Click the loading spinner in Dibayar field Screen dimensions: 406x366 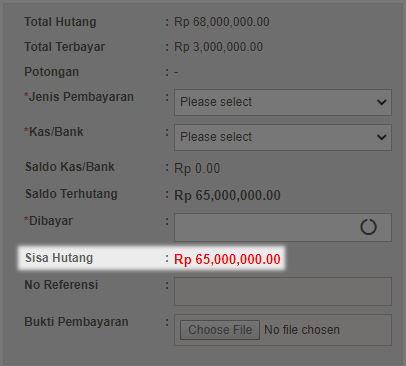(368, 227)
